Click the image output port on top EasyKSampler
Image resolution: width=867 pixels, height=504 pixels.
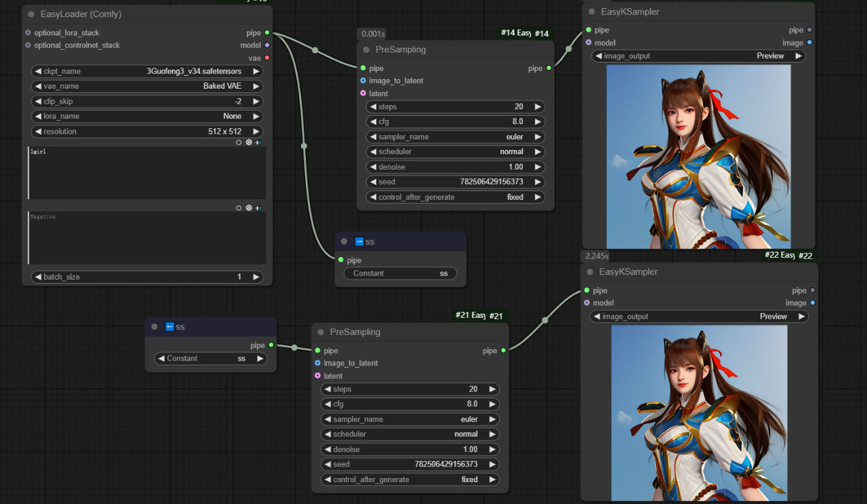[x=810, y=43]
